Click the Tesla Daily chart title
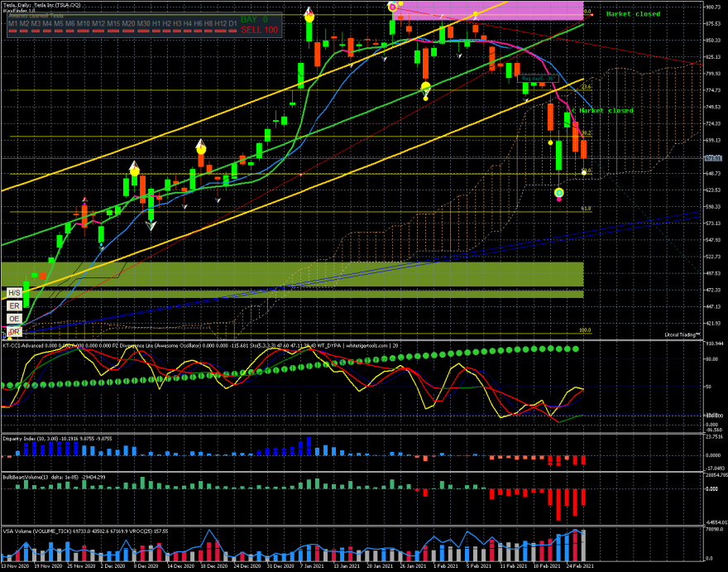The image size is (728, 572). click(42, 5)
